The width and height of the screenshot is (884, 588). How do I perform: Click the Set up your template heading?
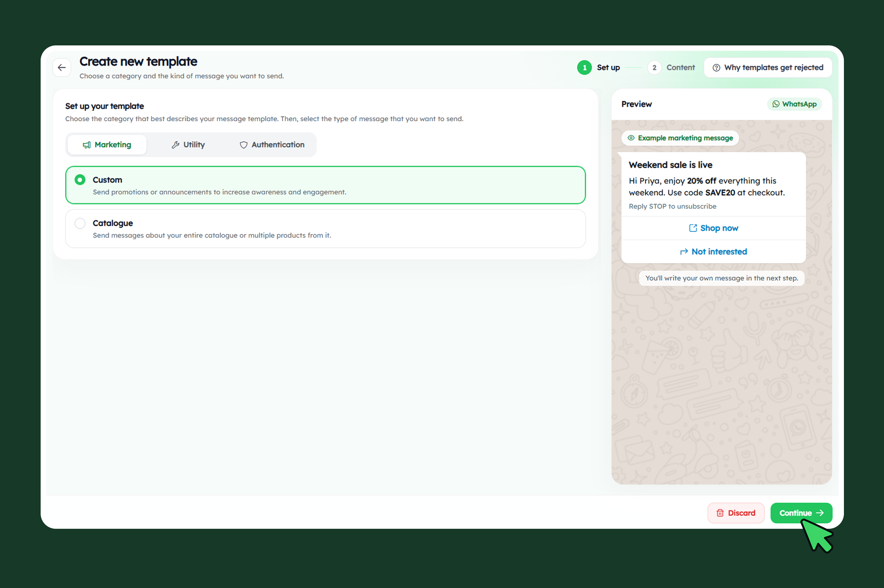point(104,106)
